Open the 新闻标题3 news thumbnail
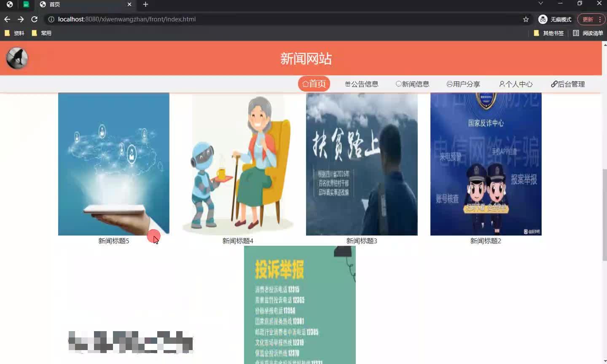The height and width of the screenshot is (364, 607). [361, 163]
